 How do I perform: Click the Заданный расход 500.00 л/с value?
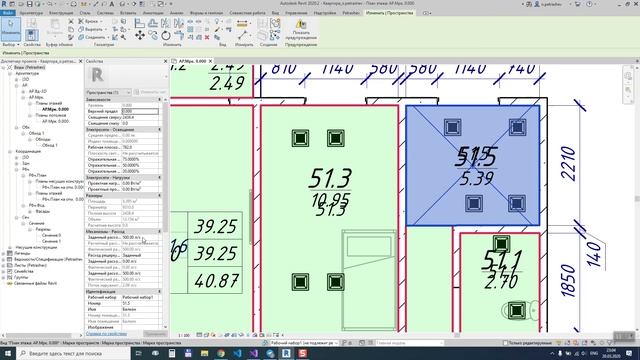(x=140, y=237)
